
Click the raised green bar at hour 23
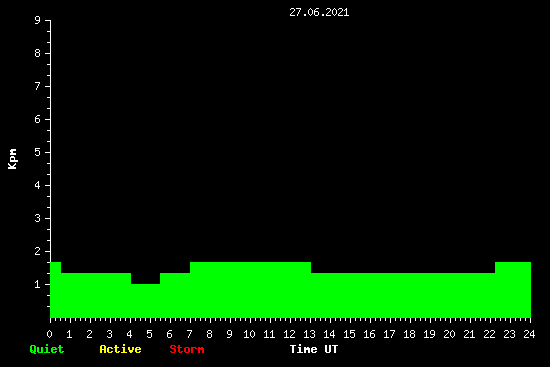pyautogui.click(x=513, y=290)
